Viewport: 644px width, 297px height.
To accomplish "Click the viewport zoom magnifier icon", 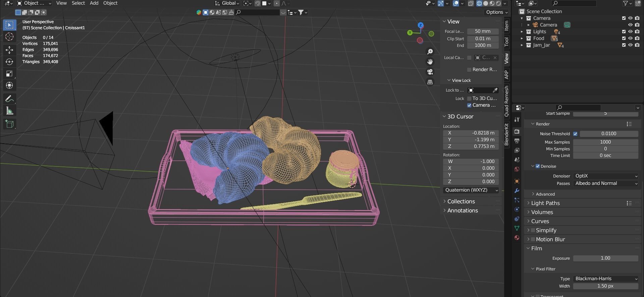I will (x=430, y=52).
